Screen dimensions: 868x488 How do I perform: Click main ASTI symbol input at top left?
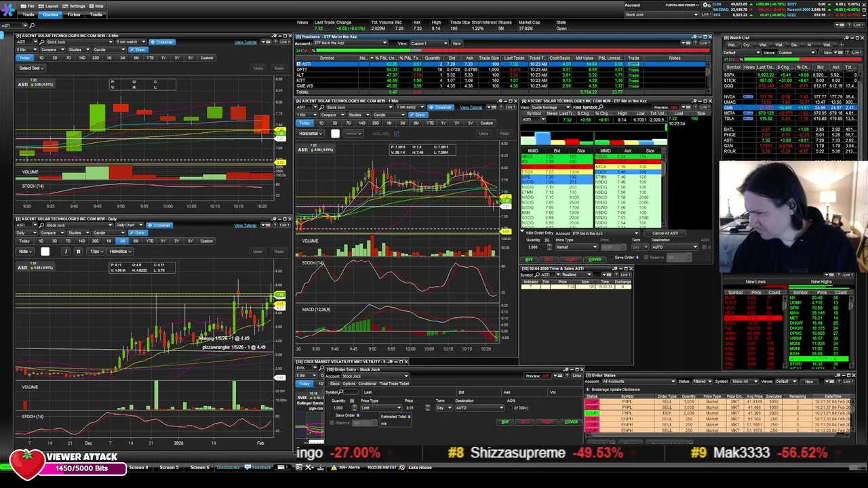(14, 25)
